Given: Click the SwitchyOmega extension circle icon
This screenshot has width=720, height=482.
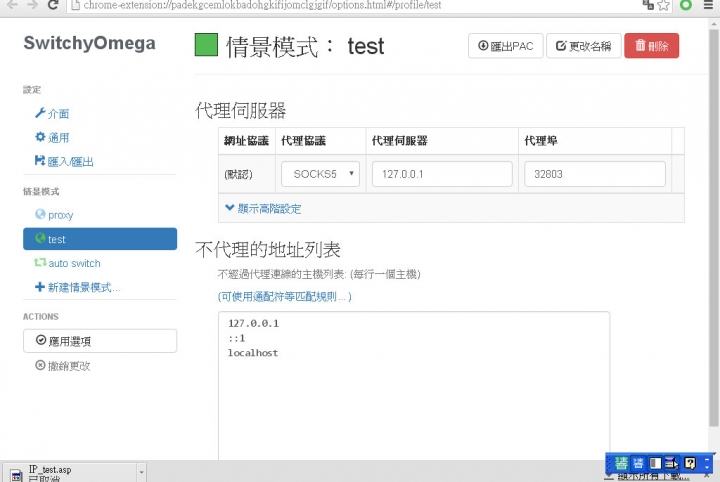Looking at the screenshot, I should point(686,5).
